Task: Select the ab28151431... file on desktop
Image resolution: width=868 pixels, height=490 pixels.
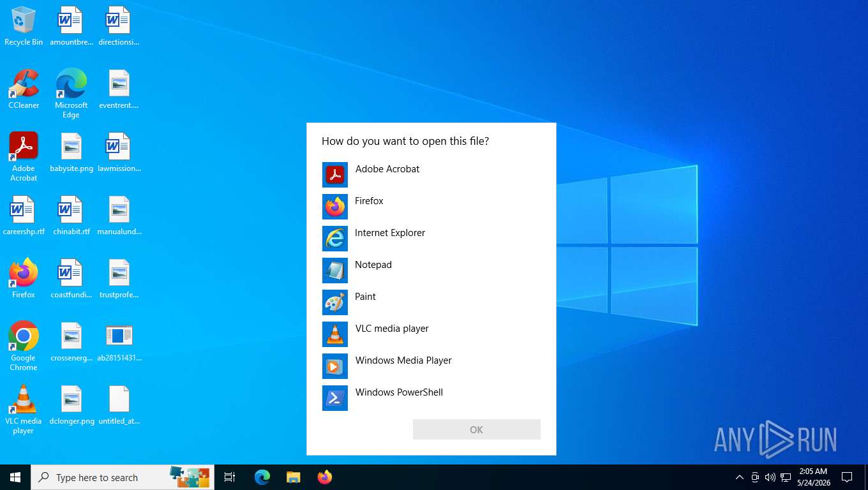Action: (119, 342)
